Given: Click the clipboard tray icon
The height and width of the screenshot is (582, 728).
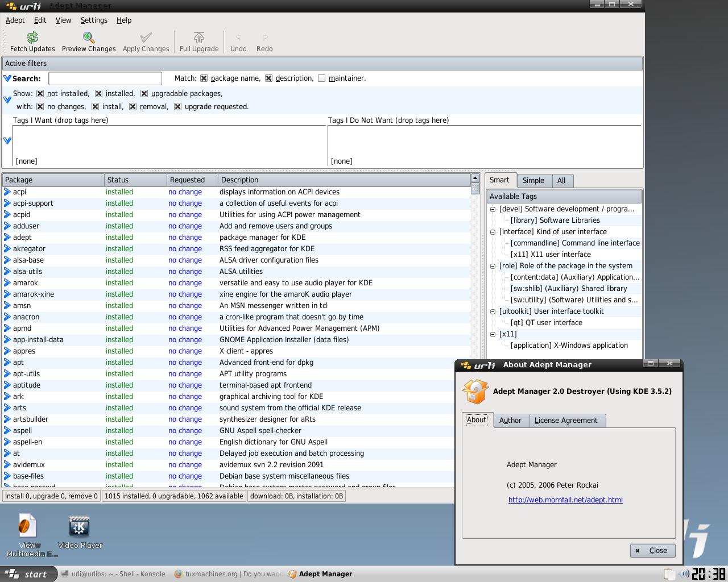Looking at the screenshot, I should click(669, 574).
